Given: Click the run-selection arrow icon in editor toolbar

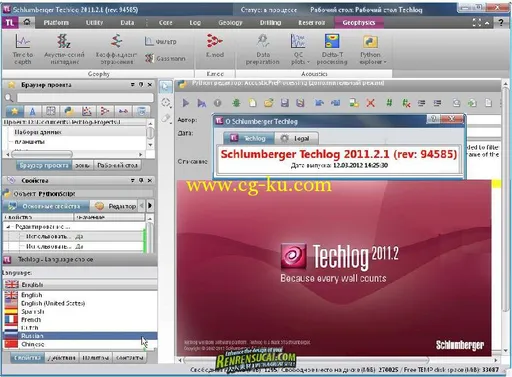Looking at the screenshot, I should click(201, 103).
